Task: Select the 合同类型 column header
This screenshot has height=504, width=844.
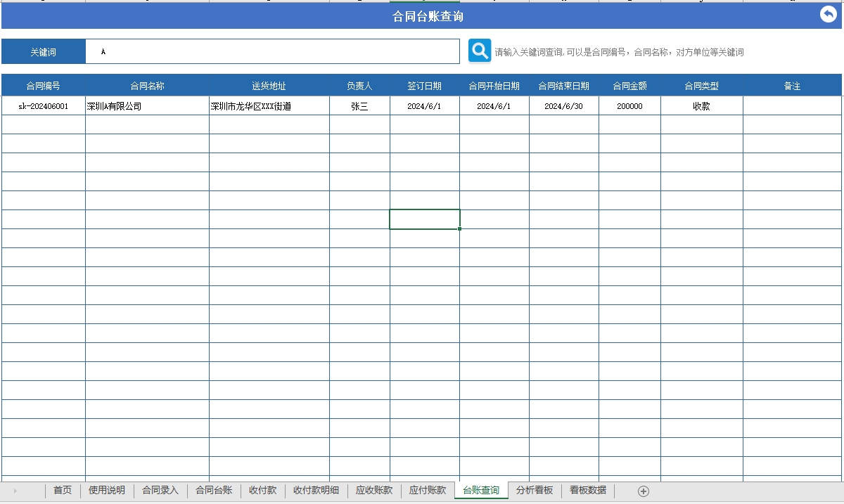Action: (x=702, y=86)
